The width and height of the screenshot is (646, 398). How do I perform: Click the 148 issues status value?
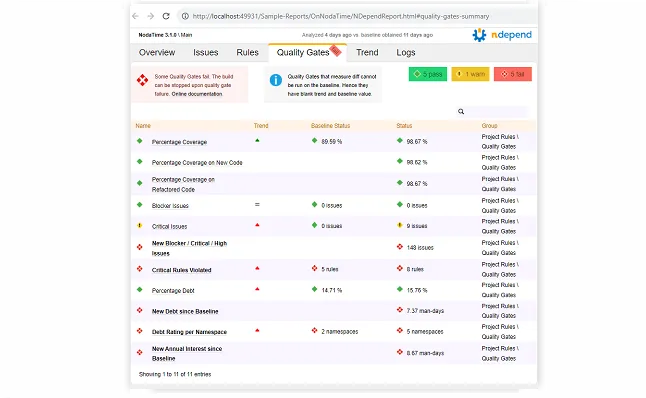click(420, 248)
